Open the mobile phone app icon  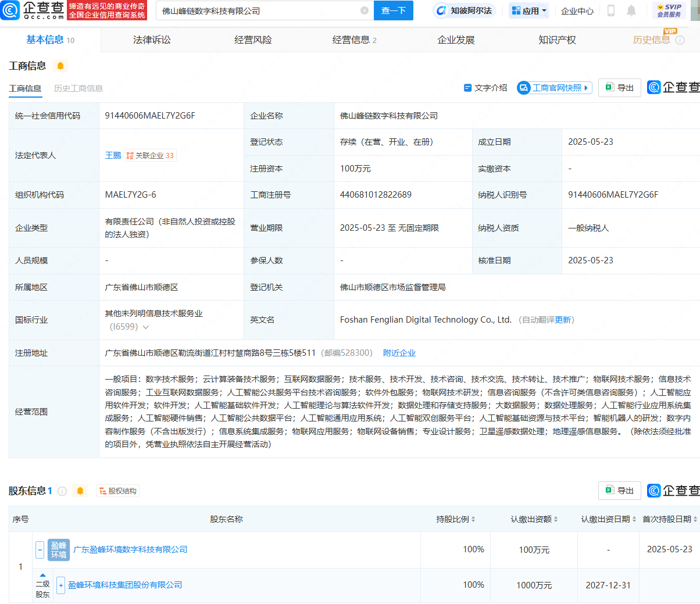pos(611,10)
